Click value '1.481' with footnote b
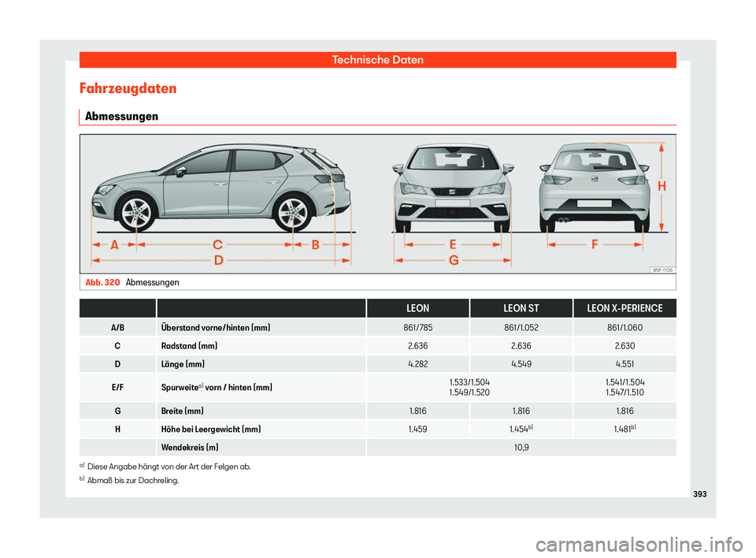This screenshot has height=558, width=756. [624, 429]
